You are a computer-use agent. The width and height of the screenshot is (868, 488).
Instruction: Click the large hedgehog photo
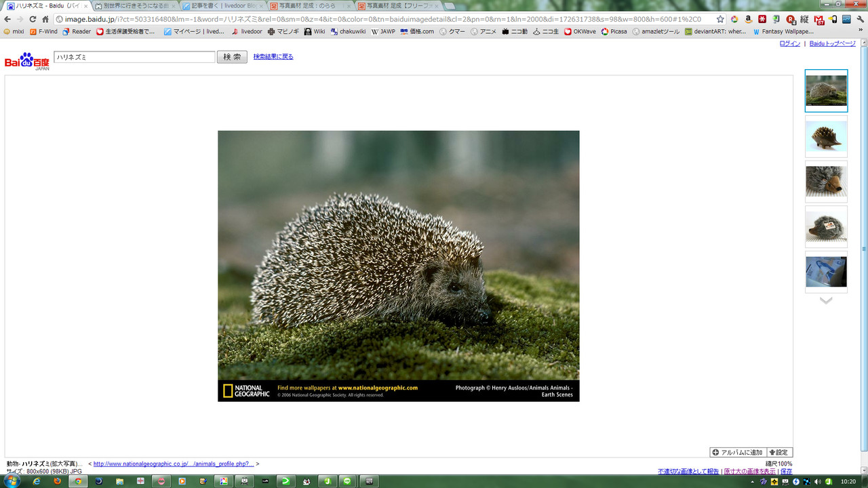tap(399, 266)
